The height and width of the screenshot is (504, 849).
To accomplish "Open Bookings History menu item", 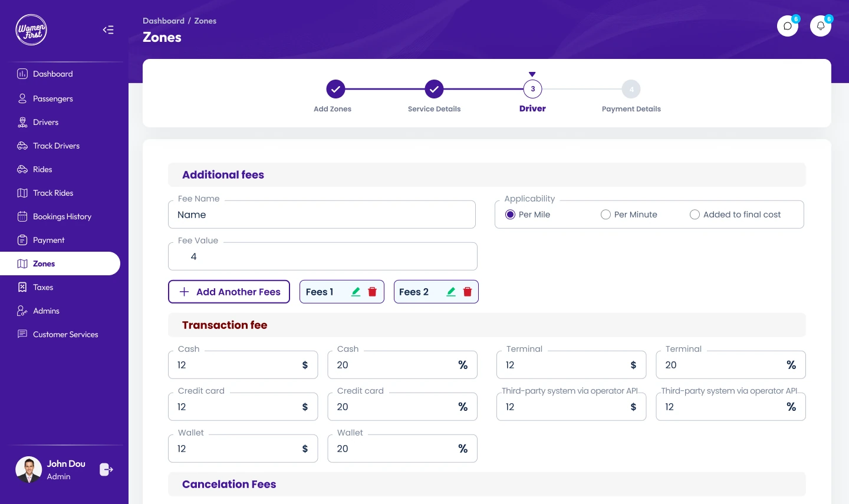I will [x=62, y=216].
